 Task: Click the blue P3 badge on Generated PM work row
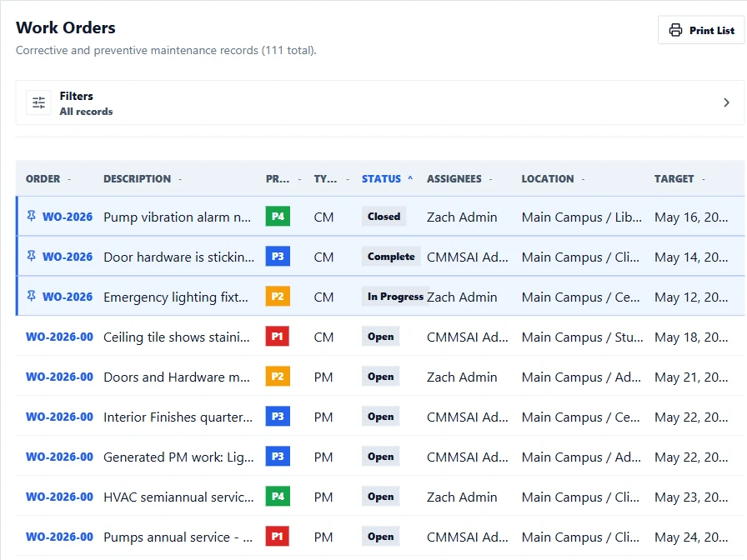coord(278,456)
